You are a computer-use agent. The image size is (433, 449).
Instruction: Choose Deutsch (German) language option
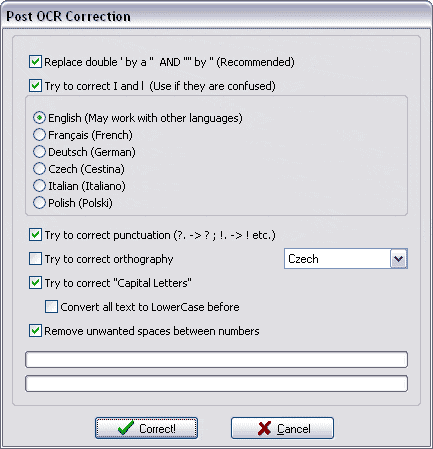(39, 152)
